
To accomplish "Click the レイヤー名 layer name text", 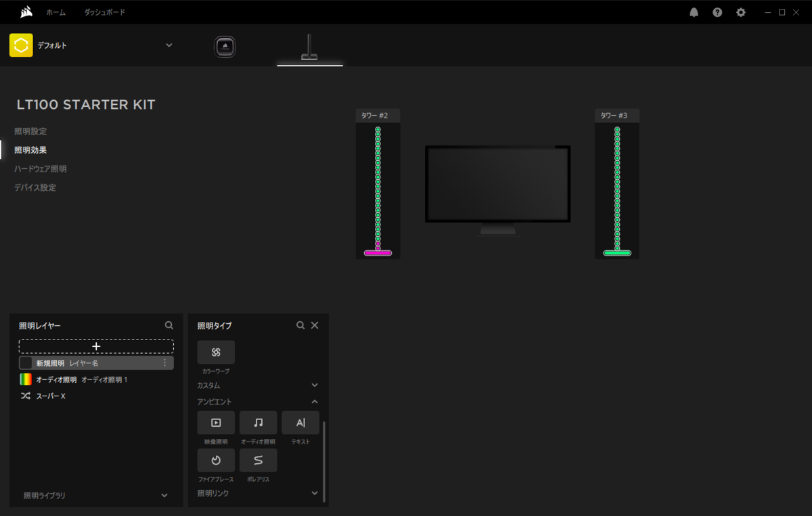I will tap(84, 363).
